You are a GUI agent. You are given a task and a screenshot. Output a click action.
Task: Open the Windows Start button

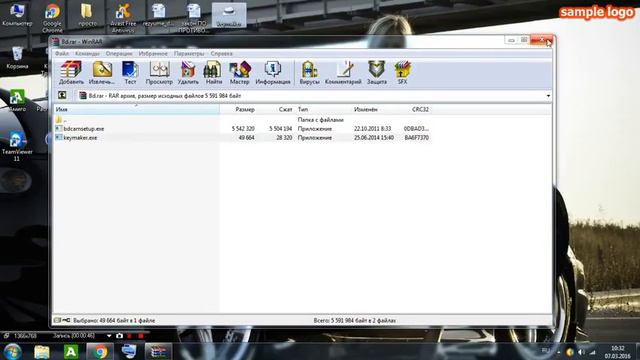tap(12, 352)
